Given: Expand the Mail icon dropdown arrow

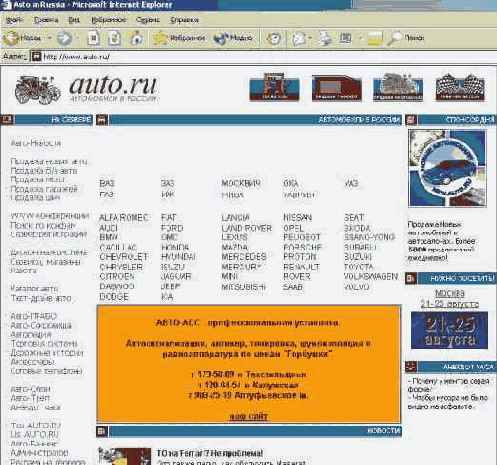Looking at the screenshot, I should (x=310, y=38).
